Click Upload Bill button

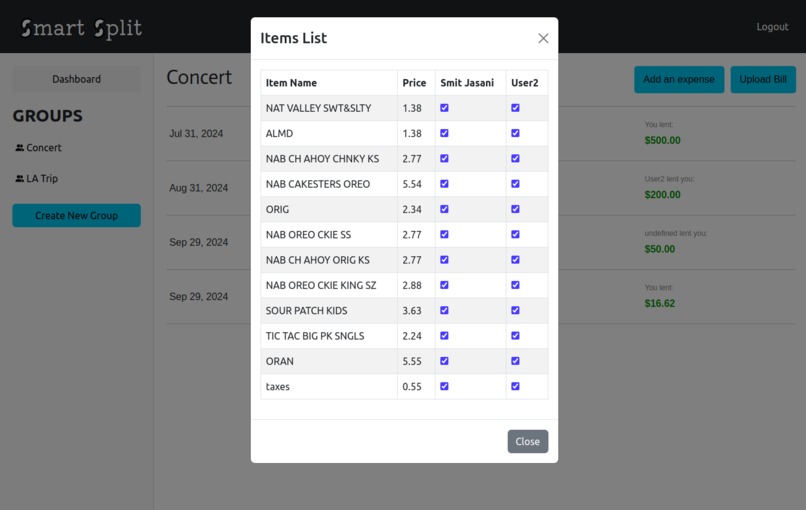(763, 79)
